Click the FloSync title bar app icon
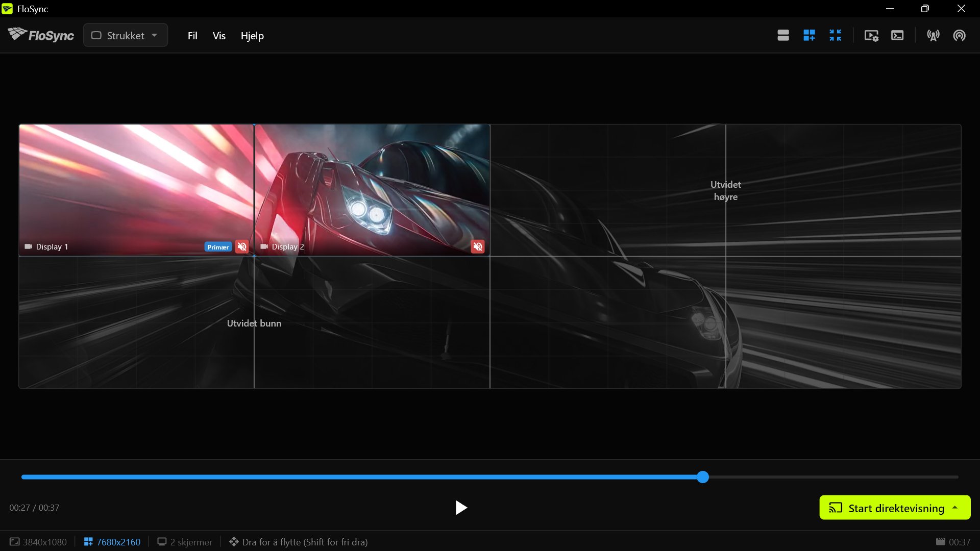Screen dimensions: 980x551 [7, 9]
